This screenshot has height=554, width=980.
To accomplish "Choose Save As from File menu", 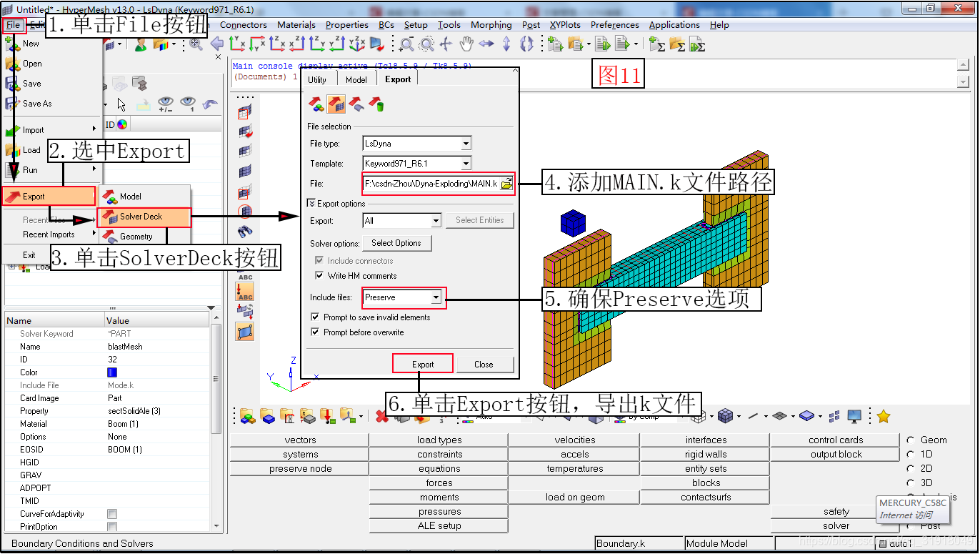I will [x=37, y=104].
